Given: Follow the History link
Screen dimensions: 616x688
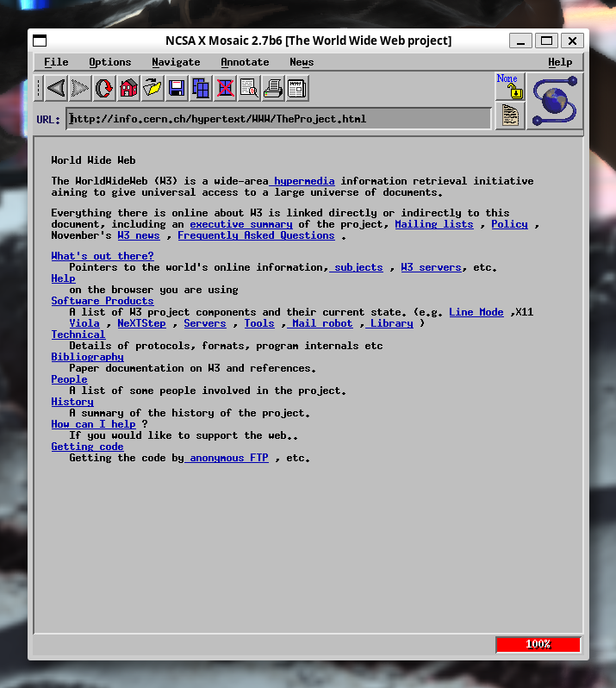Looking at the screenshot, I should click(72, 402).
